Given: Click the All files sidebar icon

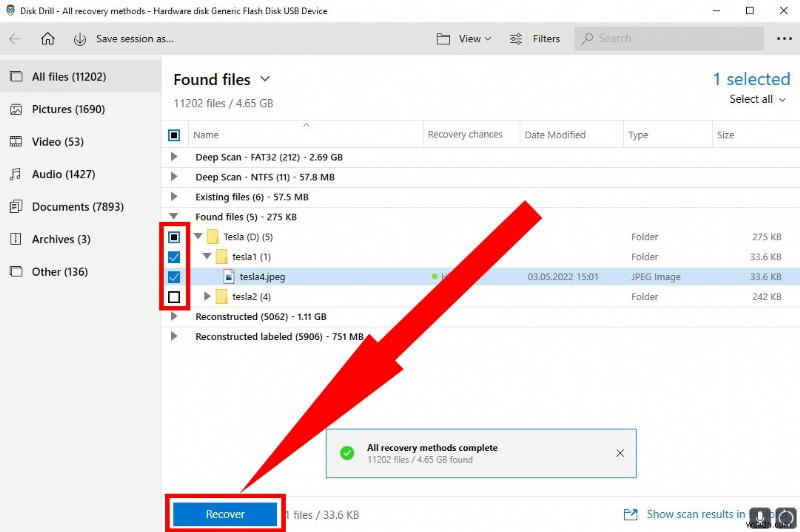Looking at the screenshot, I should pyautogui.click(x=16, y=77).
